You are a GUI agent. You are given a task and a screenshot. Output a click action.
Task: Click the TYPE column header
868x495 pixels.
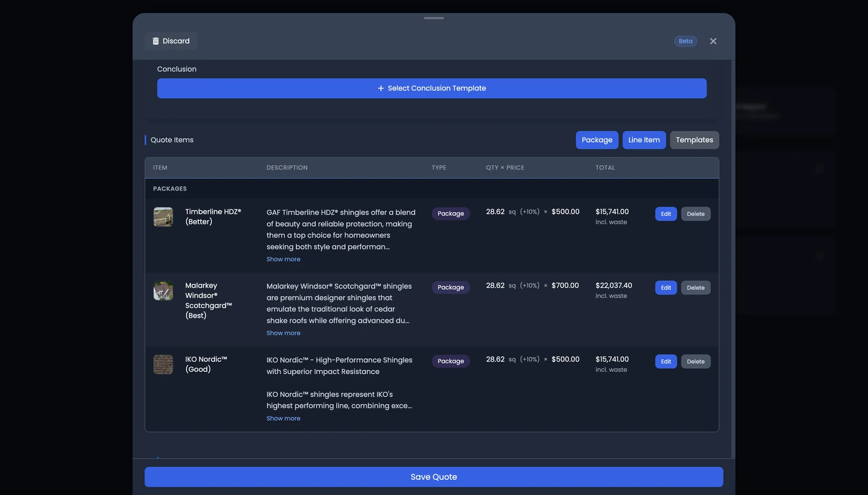click(x=439, y=168)
